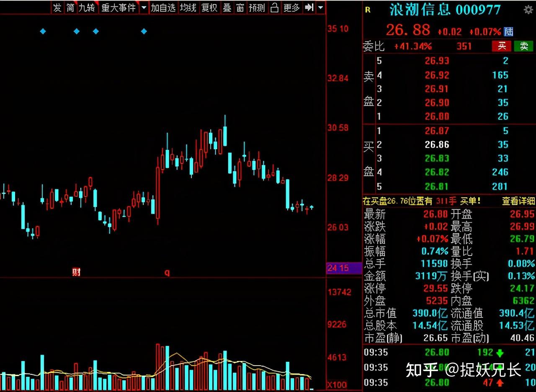The height and width of the screenshot is (392, 536).
Task: Select the 浪潮信息 000977 stock title
Action: 445,10
